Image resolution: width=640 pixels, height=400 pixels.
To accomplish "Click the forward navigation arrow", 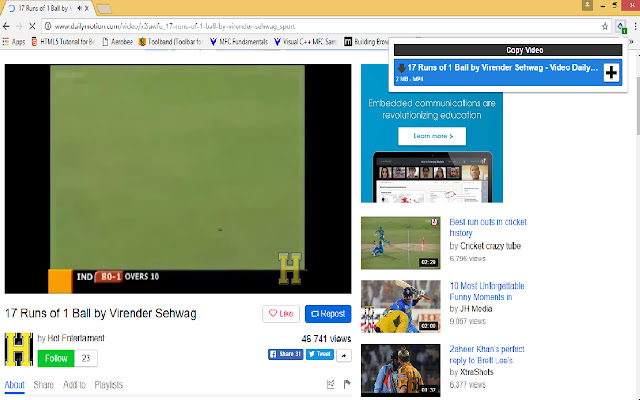I will coord(19,27).
